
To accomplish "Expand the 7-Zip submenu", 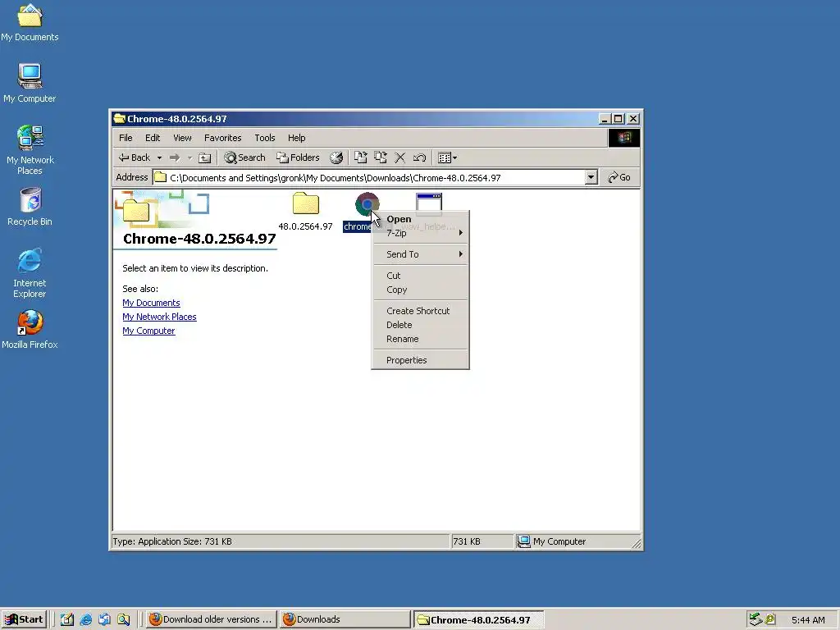I will pos(420,232).
